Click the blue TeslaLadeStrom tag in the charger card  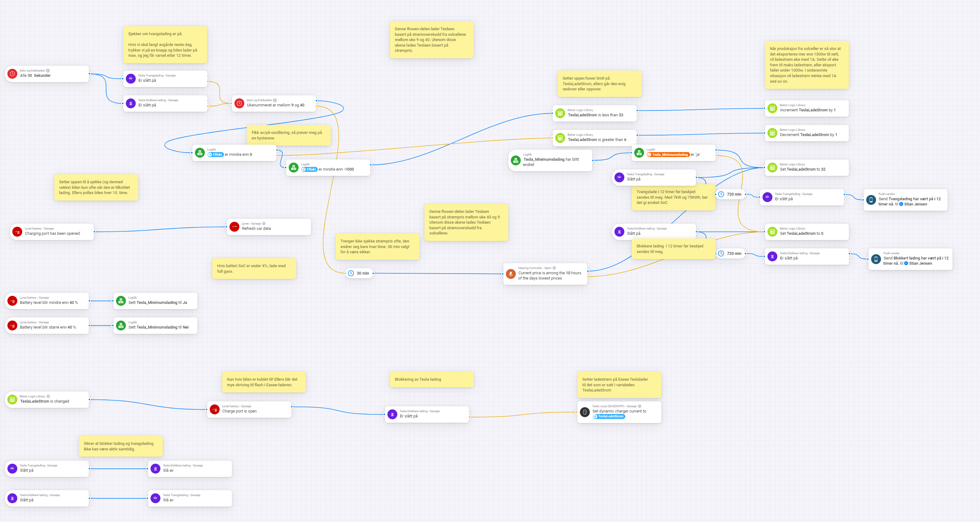click(609, 416)
